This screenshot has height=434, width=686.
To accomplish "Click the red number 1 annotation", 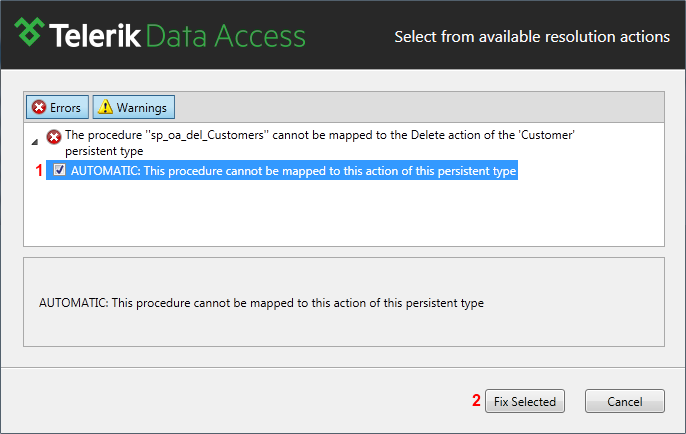I will (x=39, y=170).
